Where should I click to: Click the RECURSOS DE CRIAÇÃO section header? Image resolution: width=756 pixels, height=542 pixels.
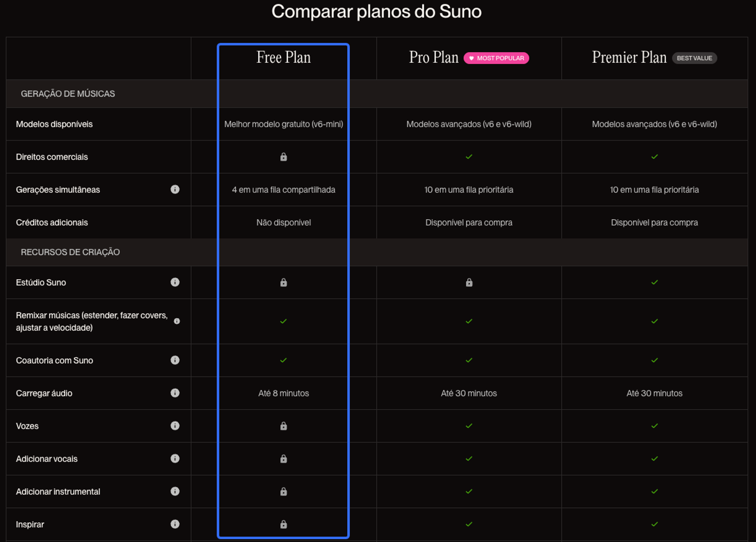(x=70, y=252)
